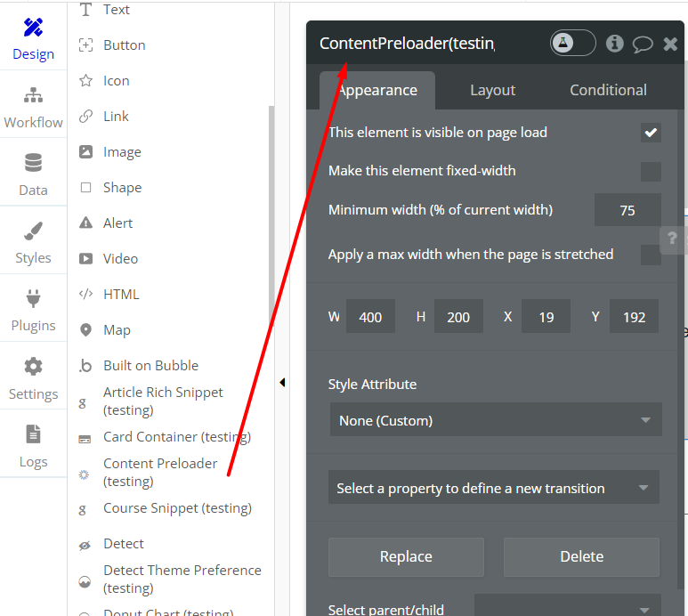688x616 pixels.
Task: Switch to the Layout tab
Action: [x=492, y=90]
